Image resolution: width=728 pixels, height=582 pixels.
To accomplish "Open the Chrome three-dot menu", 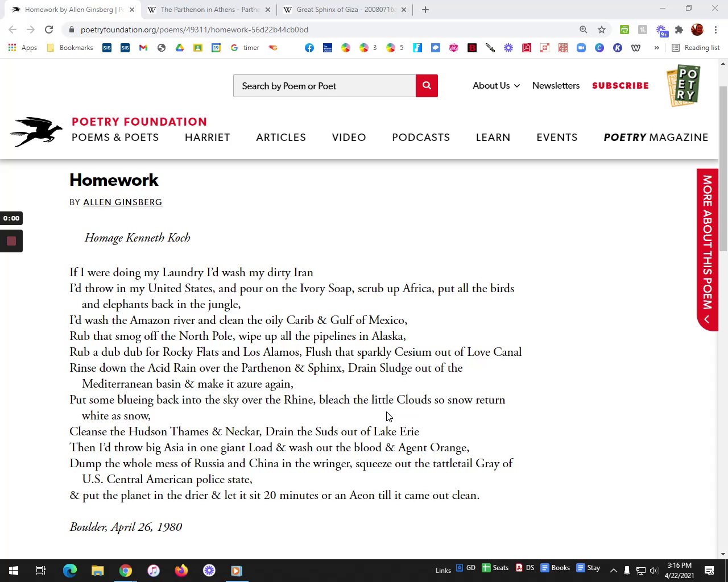I will click(x=715, y=30).
